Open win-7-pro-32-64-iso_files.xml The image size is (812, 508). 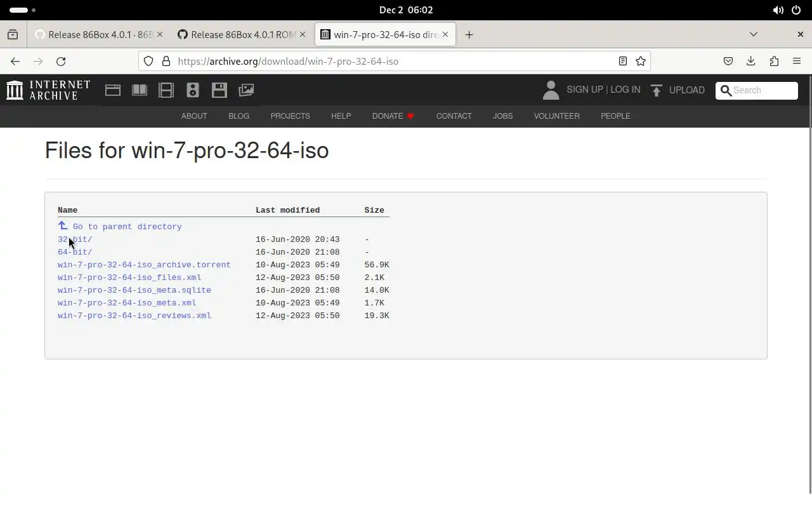[x=129, y=277]
